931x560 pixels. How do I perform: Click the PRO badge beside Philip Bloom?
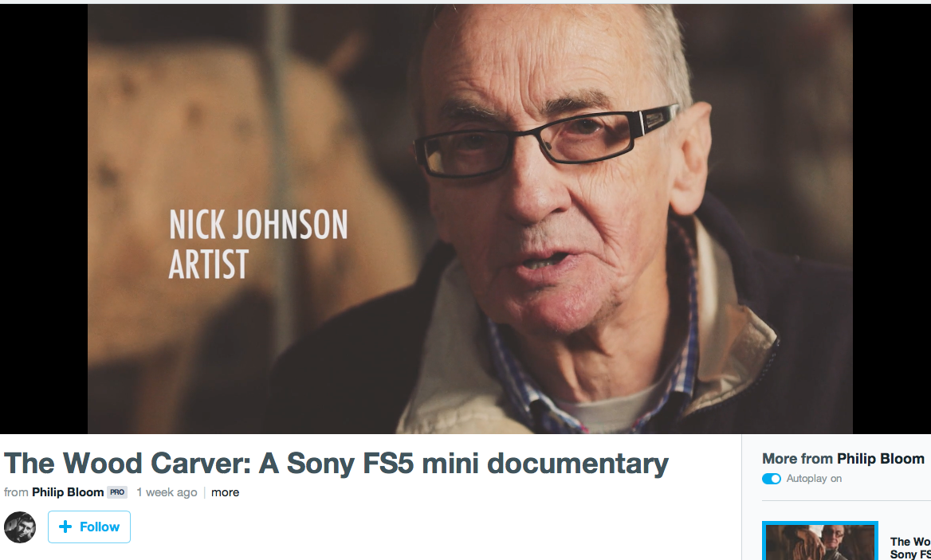coord(117,492)
